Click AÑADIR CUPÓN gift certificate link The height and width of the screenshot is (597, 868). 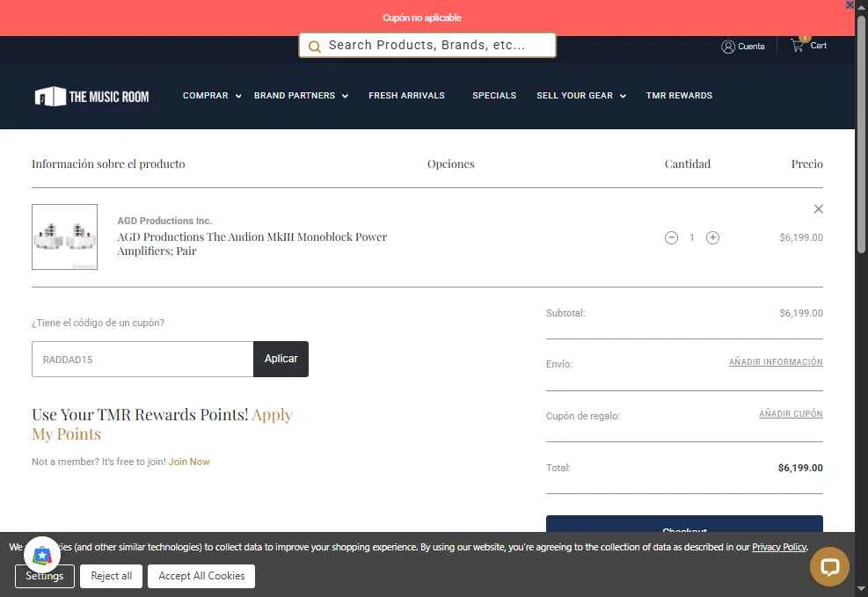791,414
